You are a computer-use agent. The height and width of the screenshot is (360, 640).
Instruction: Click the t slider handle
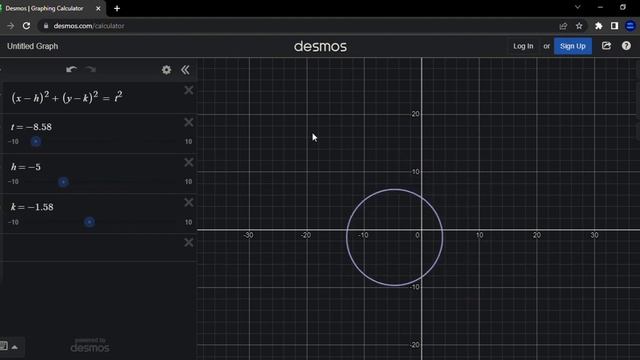coord(36,142)
